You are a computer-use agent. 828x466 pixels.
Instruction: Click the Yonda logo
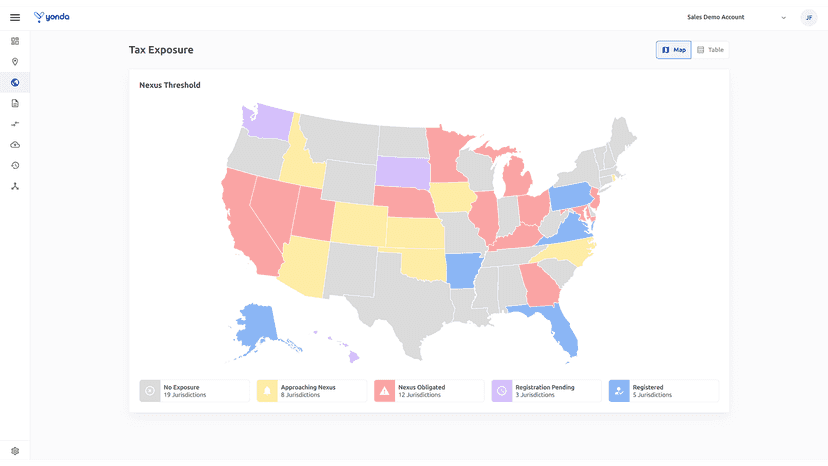[52, 17]
